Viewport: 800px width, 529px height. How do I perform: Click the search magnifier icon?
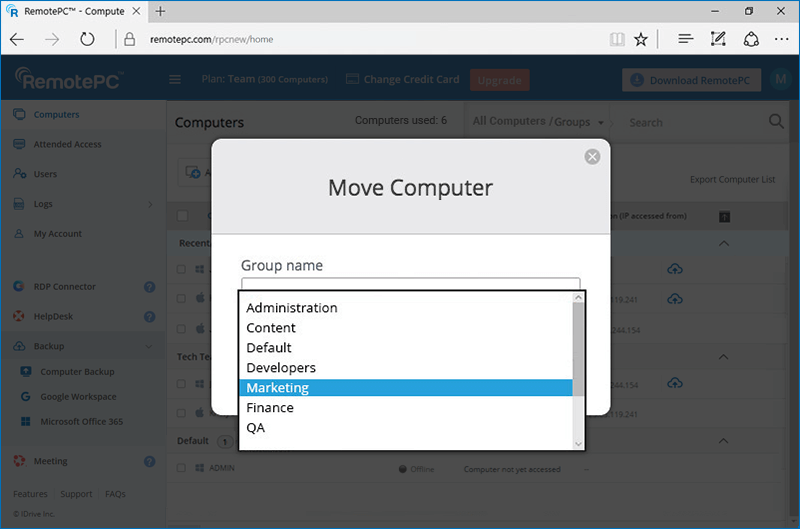click(775, 122)
